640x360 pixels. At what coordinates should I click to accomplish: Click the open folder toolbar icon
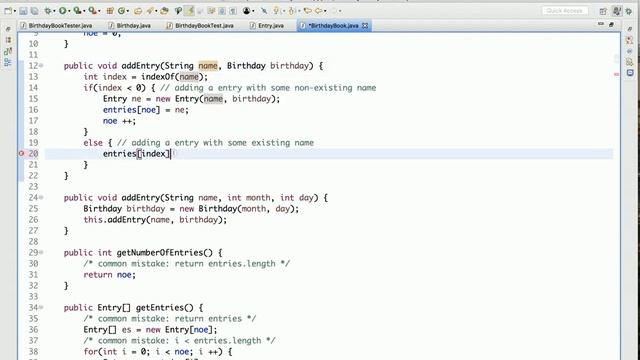click(x=164, y=11)
